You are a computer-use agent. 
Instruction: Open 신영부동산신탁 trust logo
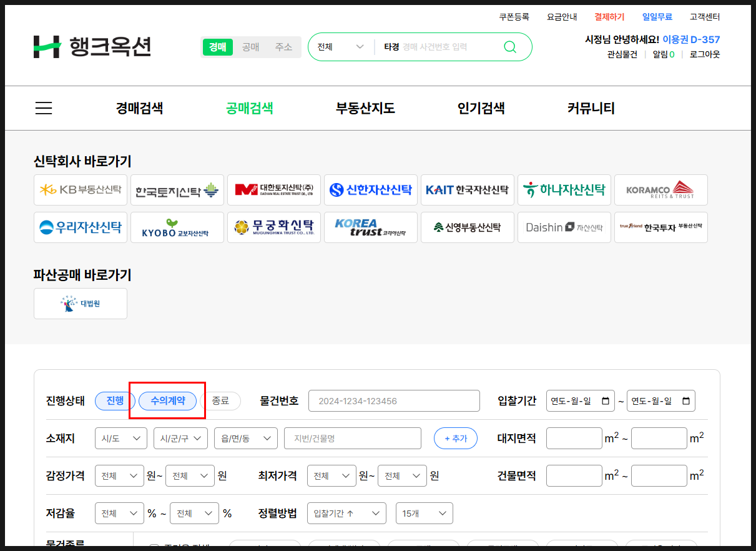(468, 227)
